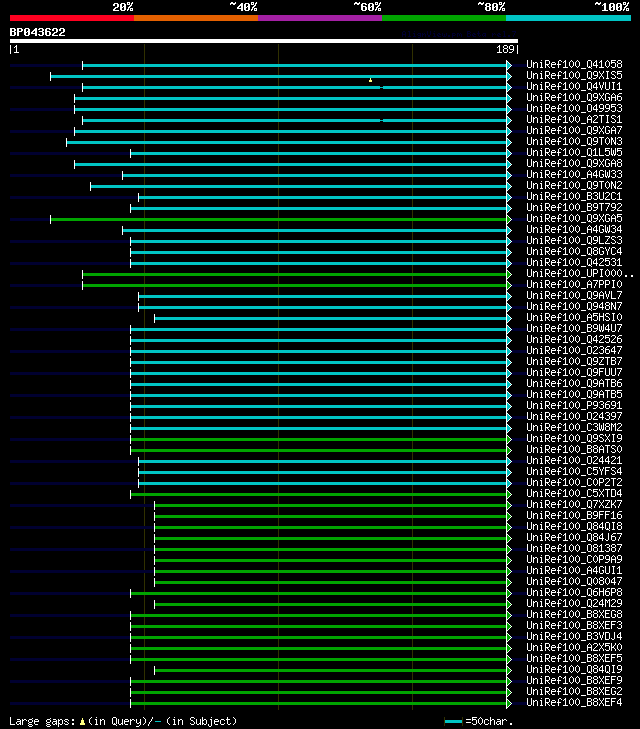The width and height of the screenshot is (640, 729).
Task: Select UniRef100_O49953 label
Action: click(x=574, y=108)
